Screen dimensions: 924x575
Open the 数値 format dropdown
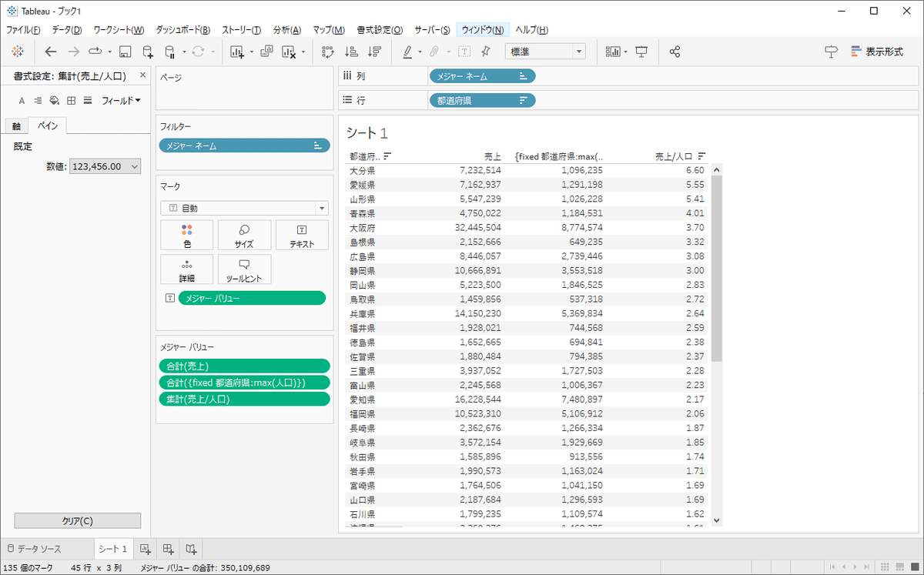click(x=105, y=166)
